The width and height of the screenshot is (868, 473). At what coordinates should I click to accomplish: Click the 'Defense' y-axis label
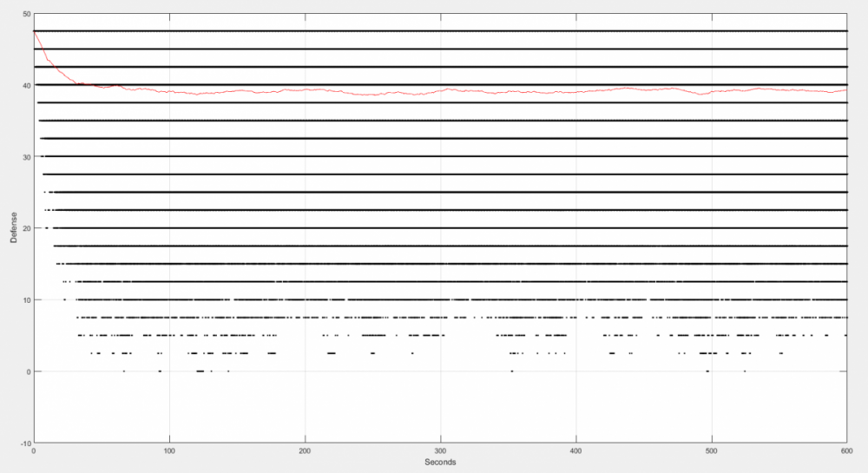[x=14, y=228]
